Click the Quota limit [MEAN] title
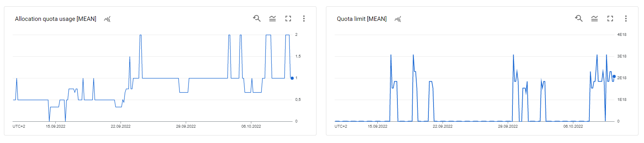Screen dimensions: 644x143 362,19
